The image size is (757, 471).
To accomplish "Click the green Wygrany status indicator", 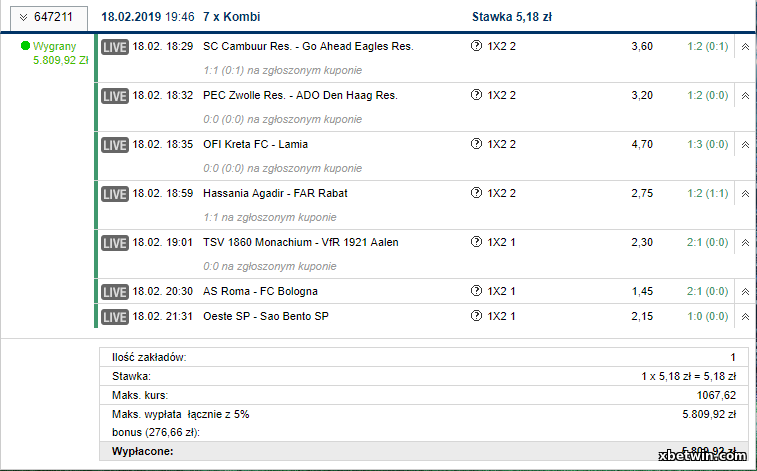I will [x=26, y=46].
